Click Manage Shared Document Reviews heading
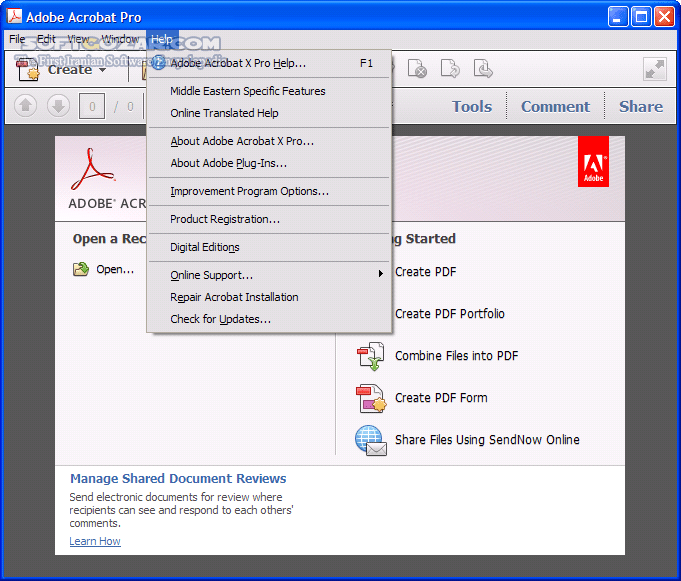681x581 pixels. 178,479
